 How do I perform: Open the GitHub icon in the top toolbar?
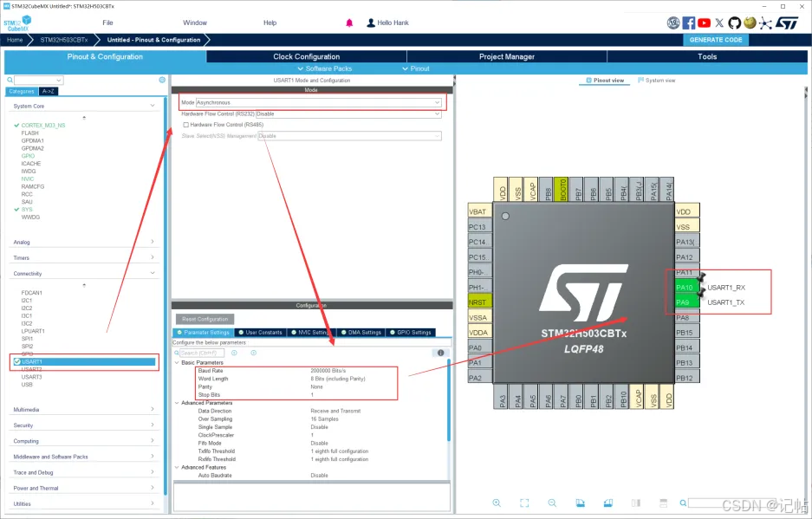(734, 23)
